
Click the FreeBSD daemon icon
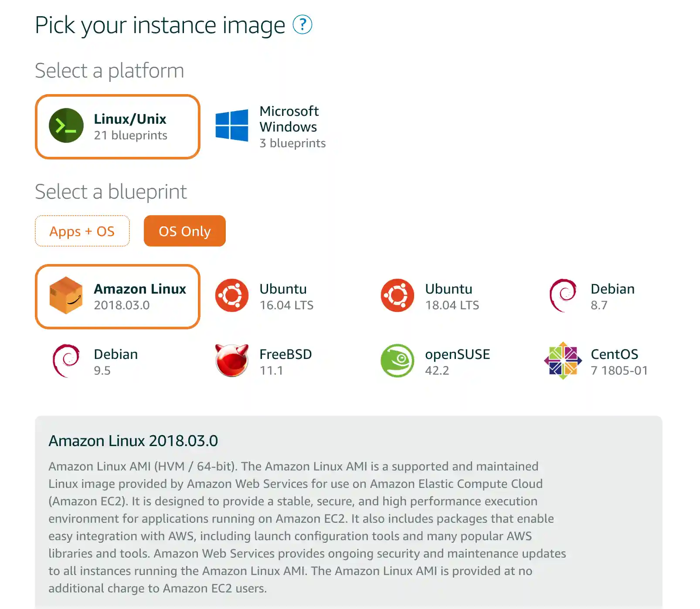[231, 360]
